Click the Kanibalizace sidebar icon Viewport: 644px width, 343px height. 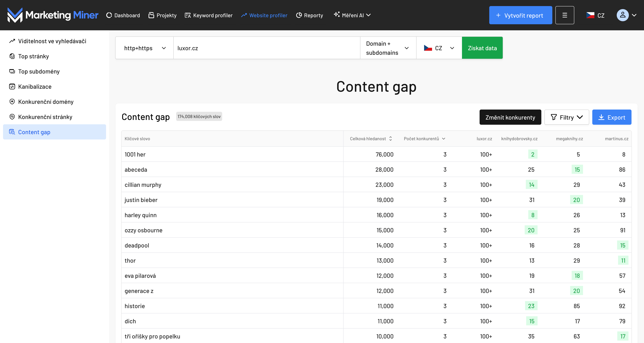click(12, 87)
